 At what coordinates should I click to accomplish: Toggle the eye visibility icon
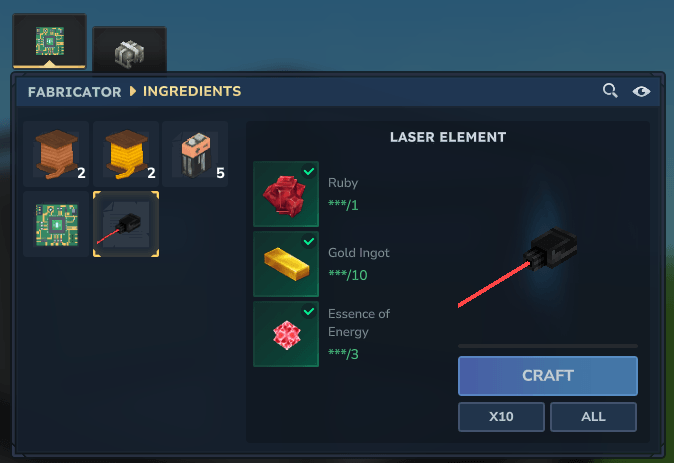tap(641, 91)
